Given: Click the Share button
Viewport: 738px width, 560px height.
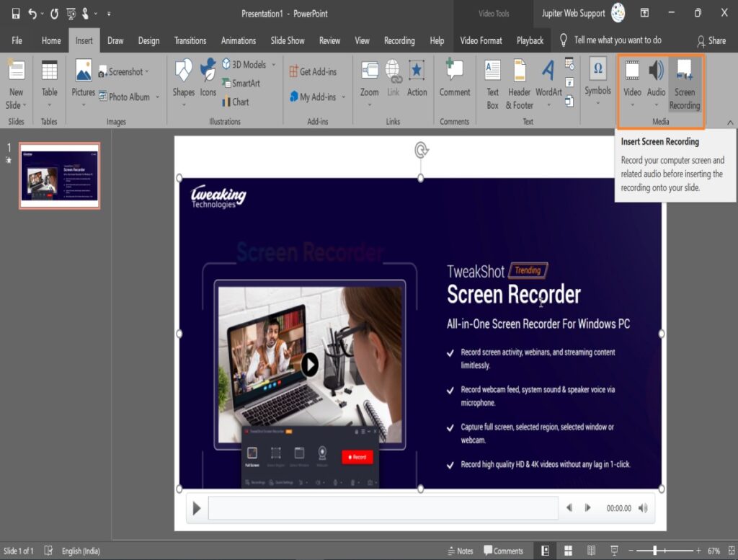Looking at the screenshot, I should pyautogui.click(x=711, y=40).
